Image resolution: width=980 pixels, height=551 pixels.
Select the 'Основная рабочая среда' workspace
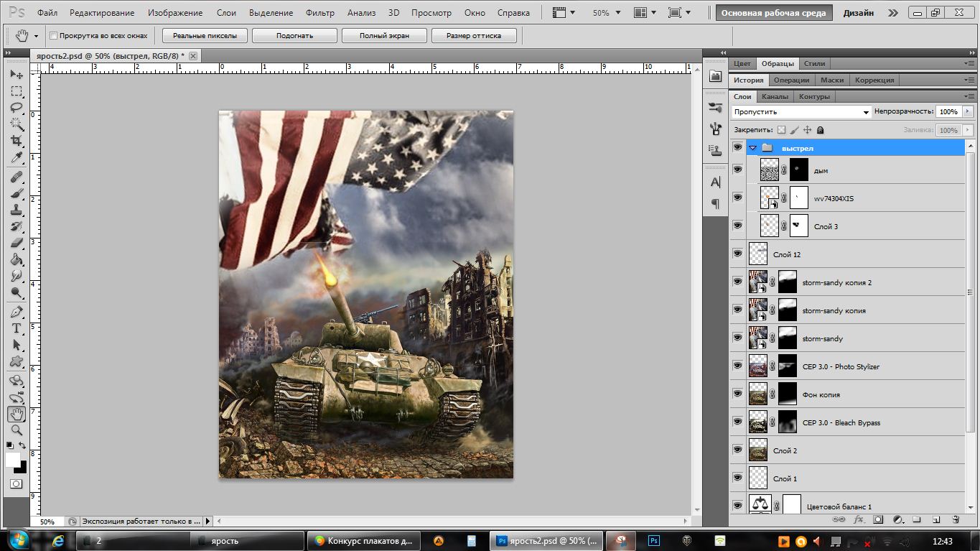click(x=773, y=13)
